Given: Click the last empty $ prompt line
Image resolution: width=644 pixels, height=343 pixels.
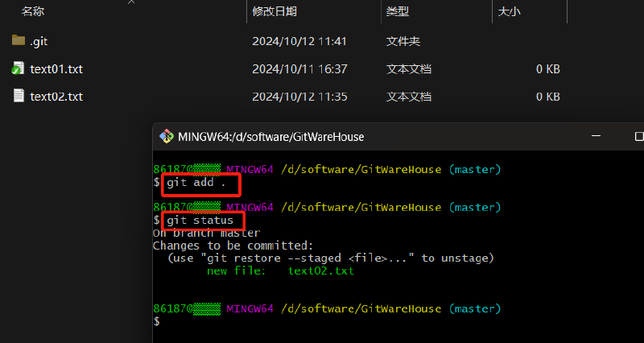Looking at the screenshot, I should click(x=156, y=321).
